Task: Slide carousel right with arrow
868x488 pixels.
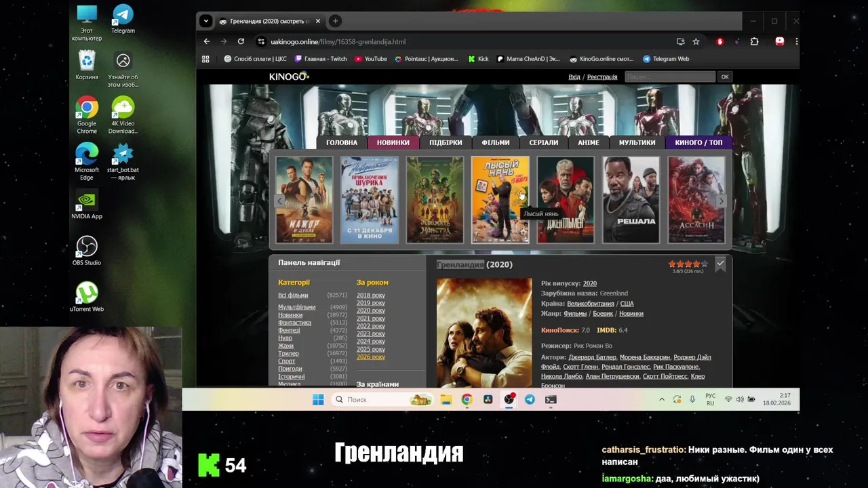Action: (x=721, y=201)
